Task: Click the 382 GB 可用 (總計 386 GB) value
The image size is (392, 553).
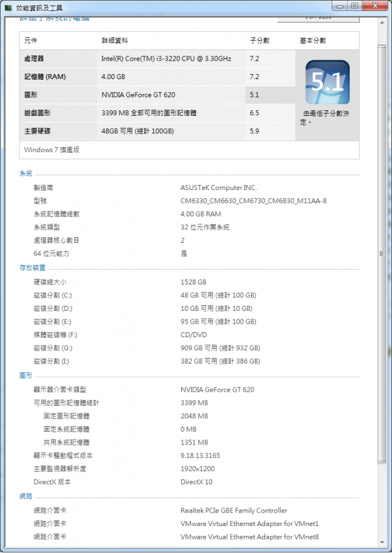Action: 221,361
